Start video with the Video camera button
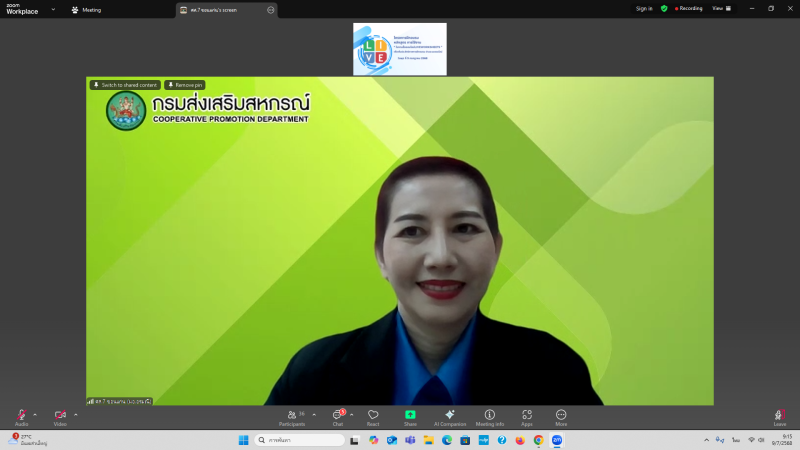This screenshot has width=800, height=450. 60,416
